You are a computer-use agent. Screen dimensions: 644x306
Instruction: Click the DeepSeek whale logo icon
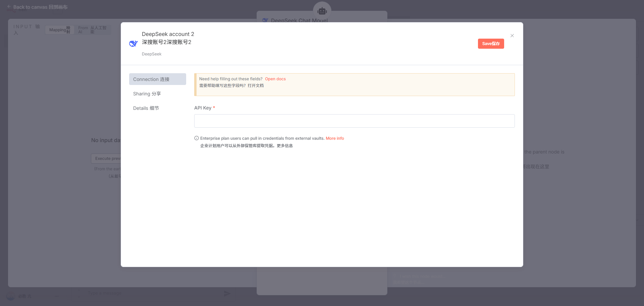133,44
